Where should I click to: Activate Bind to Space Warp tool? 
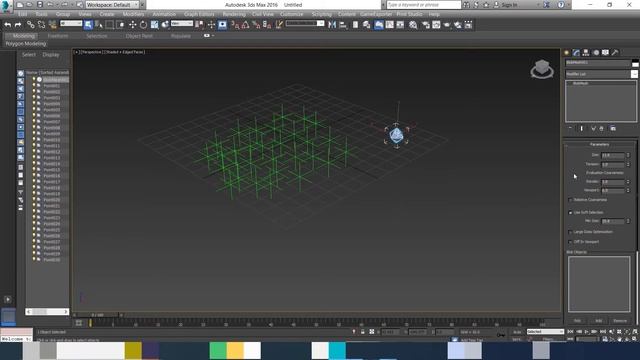(52, 25)
